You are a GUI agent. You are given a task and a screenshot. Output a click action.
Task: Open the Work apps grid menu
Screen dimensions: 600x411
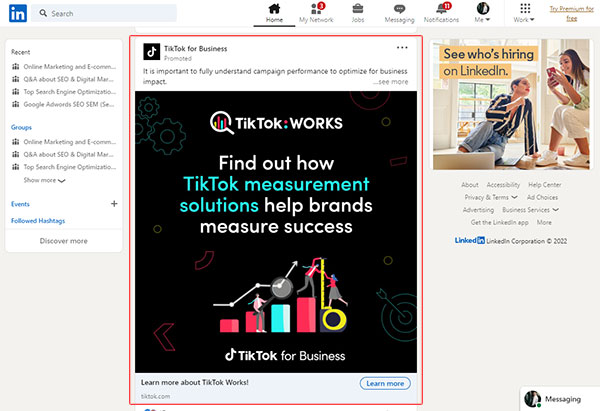[524, 13]
